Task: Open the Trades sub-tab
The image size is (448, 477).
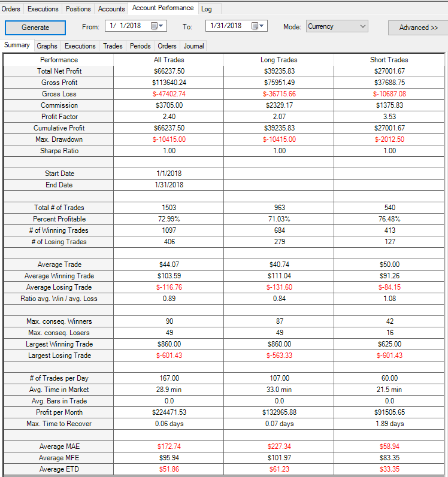Action: [113, 46]
